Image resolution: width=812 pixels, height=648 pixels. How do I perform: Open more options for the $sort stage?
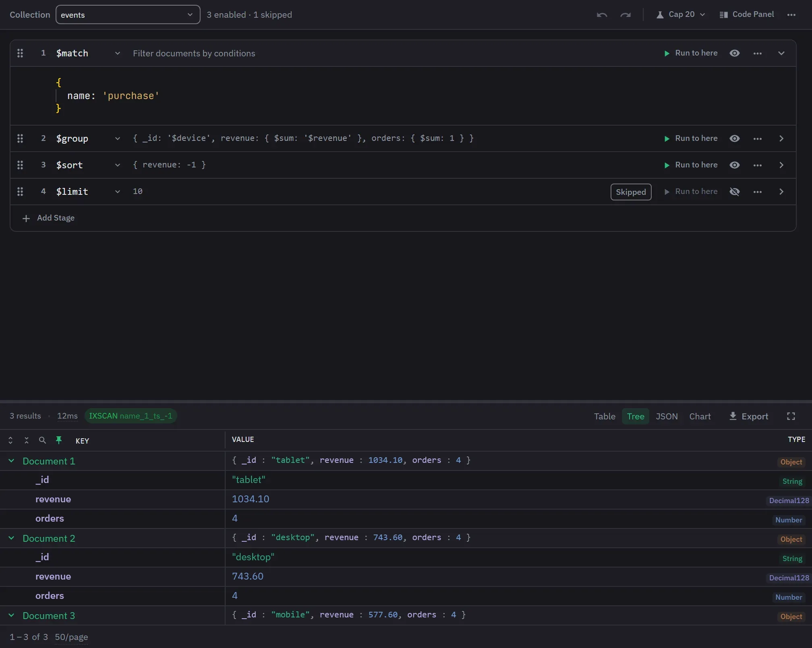(757, 165)
